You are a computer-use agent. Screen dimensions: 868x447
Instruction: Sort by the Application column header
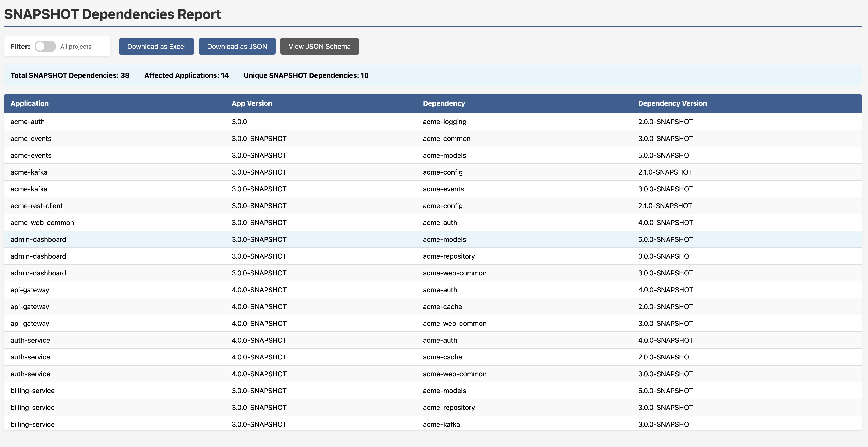pos(30,103)
